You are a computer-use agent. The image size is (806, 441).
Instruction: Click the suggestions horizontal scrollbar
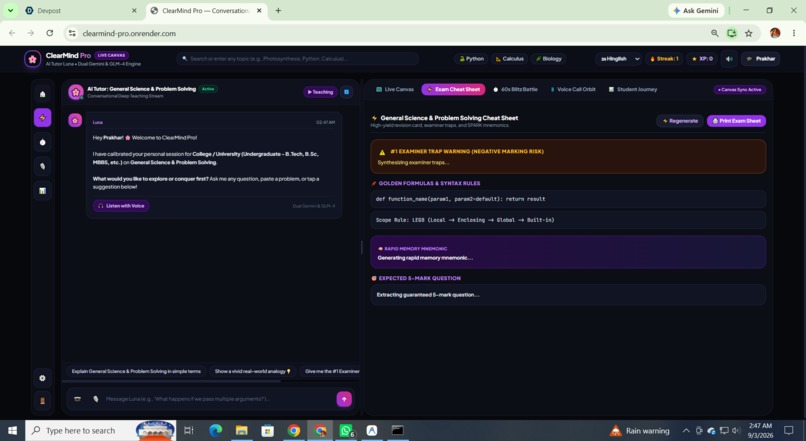click(x=171, y=381)
